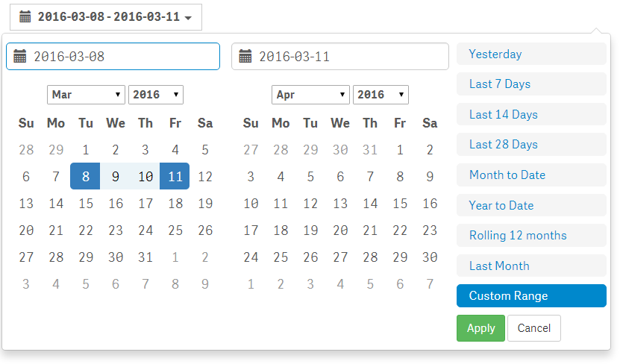623x364 pixels.
Task: Open the Mar month dropdown
Action: [x=86, y=95]
